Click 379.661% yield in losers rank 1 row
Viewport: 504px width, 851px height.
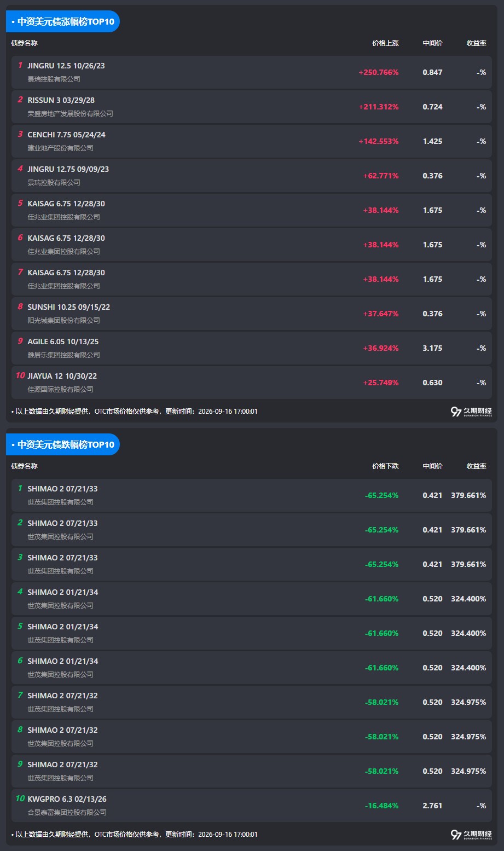pyautogui.click(x=468, y=495)
